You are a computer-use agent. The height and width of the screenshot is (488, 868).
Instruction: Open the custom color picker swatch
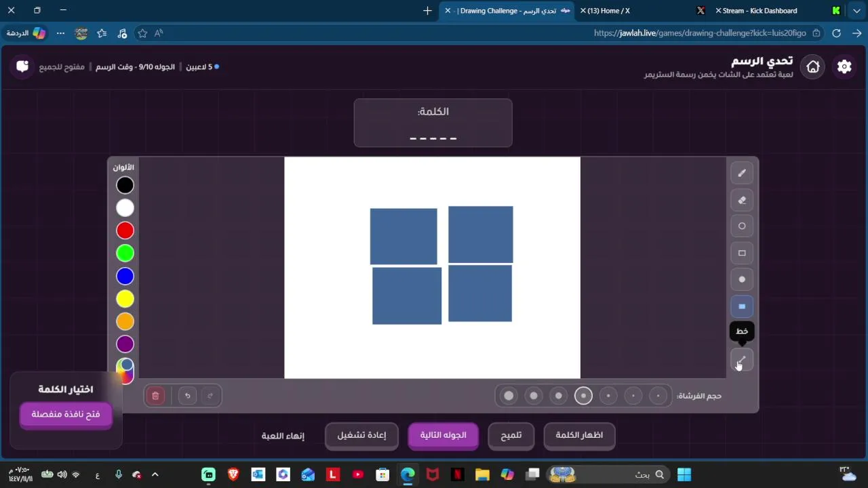point(125,370)
